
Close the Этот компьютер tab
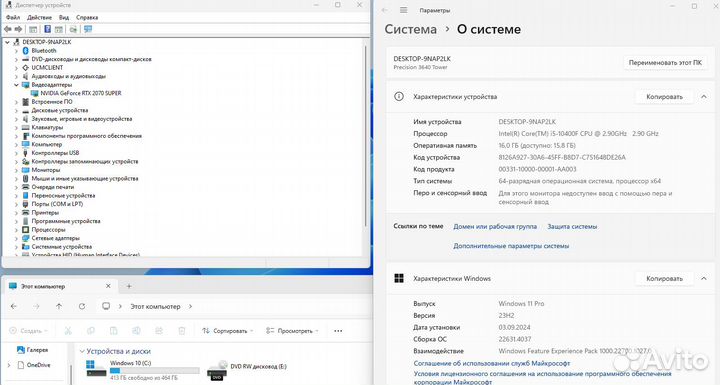click(x=108, y=286)
